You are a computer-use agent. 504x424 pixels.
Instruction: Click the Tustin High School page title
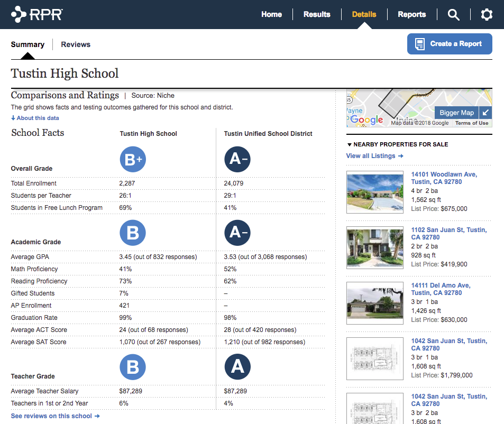[65, 73]
